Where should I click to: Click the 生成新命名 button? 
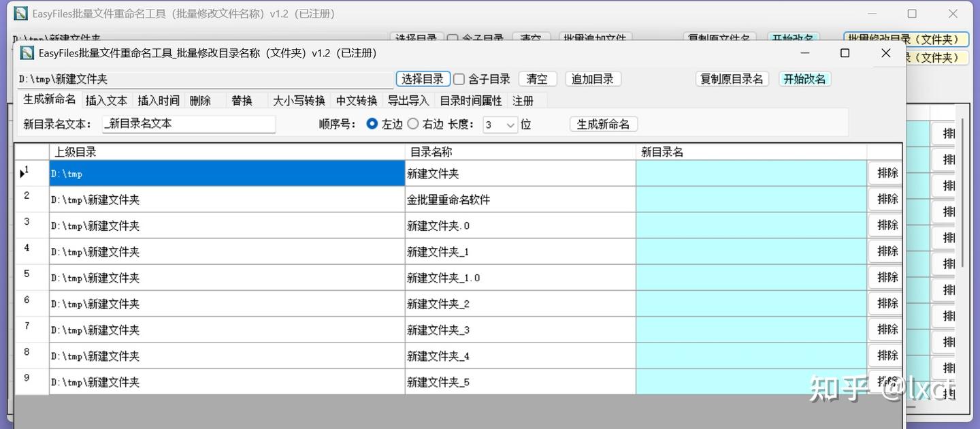pos(603,123)
